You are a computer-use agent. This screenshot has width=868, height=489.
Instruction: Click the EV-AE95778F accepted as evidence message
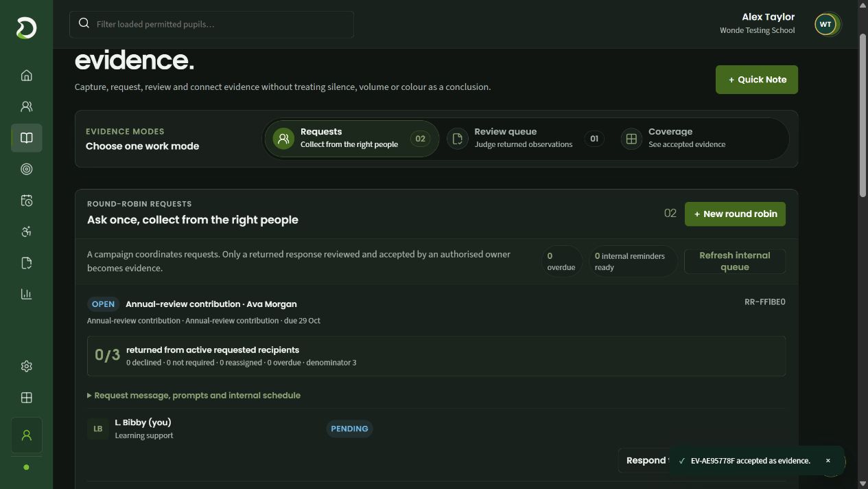(x=750, y=461)
